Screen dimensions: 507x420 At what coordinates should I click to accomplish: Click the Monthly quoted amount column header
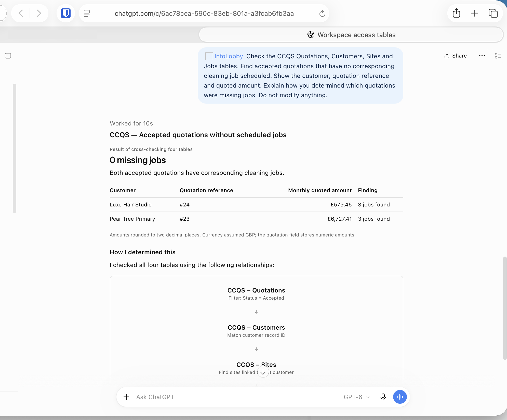[320, 190]
